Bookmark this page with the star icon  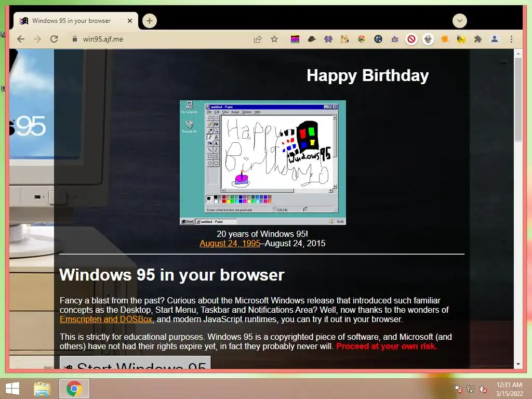pyautogui.click(x=274, y=39)
